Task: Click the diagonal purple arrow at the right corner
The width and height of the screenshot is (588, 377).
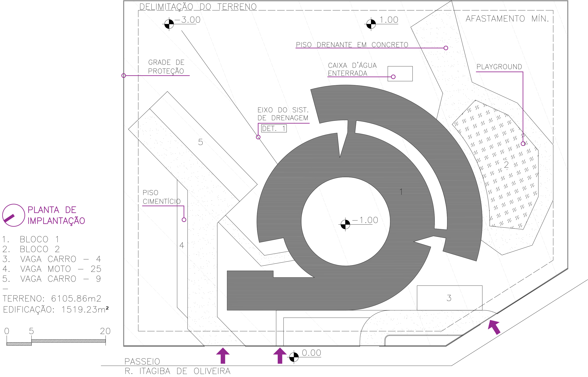Action: point(494,327)
